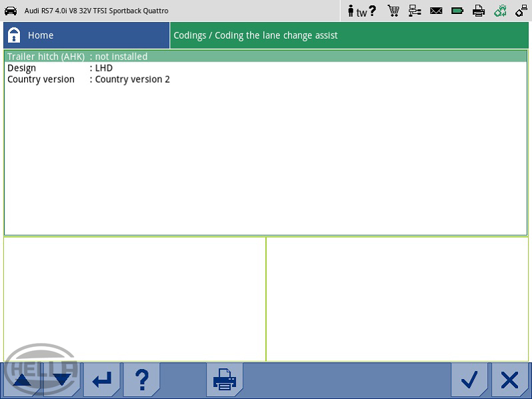Confirm coding with the checkmark button

click(469, 380)
